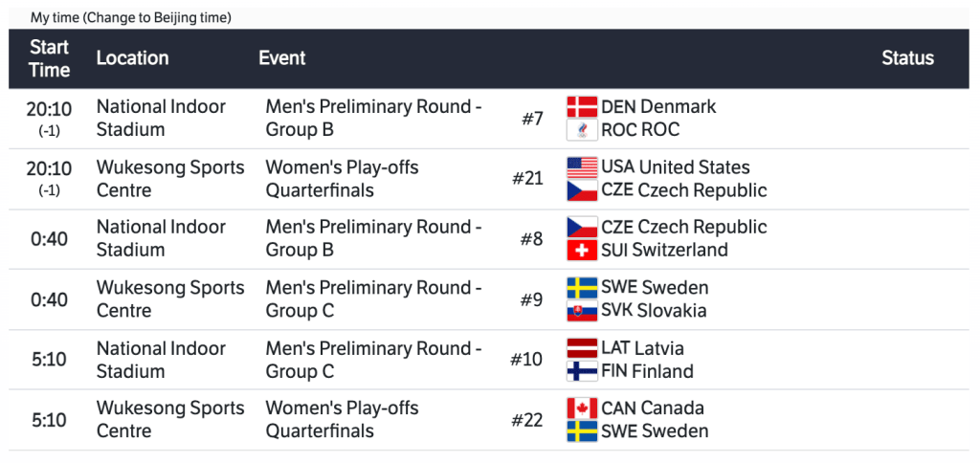The image size is (980, 463).
Task: Click the Latvia flag icon
Action: coord(582,348)
